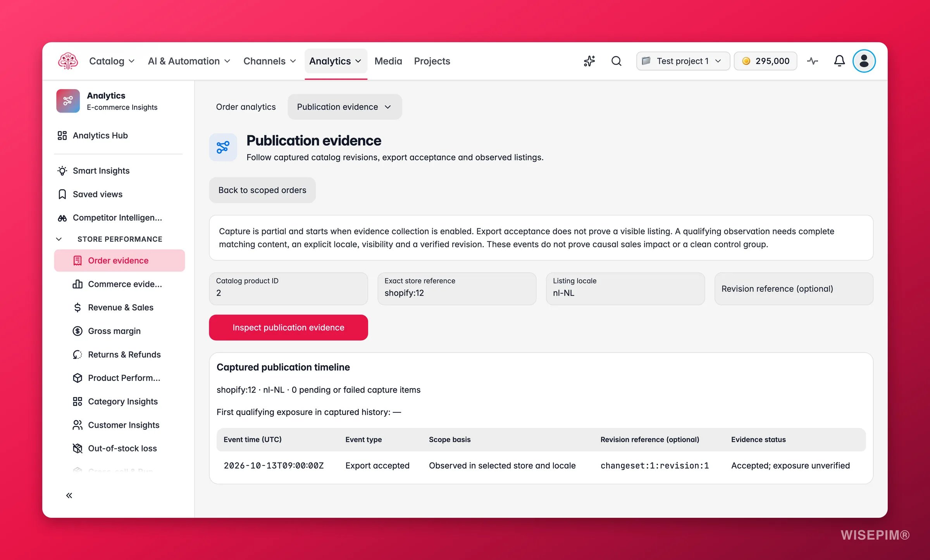Expand the AI & Automation menu
The image size is (930, 560).
pyautogui.click(x=189, y=61)
